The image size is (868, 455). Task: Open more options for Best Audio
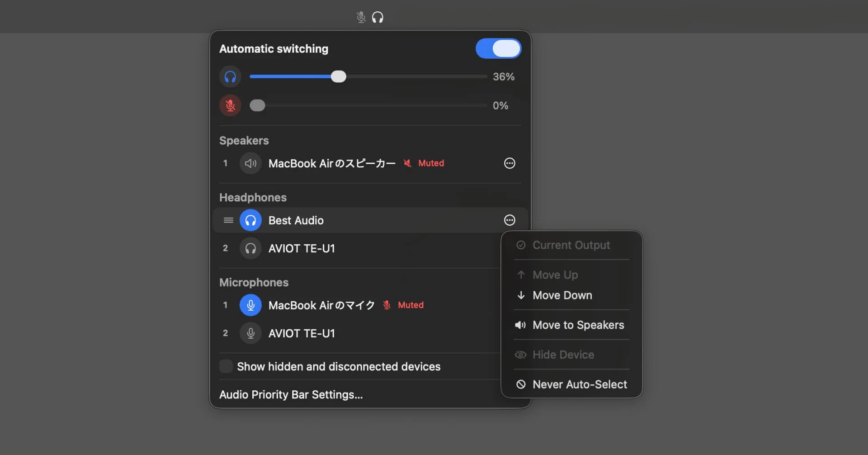pos(509,220)
